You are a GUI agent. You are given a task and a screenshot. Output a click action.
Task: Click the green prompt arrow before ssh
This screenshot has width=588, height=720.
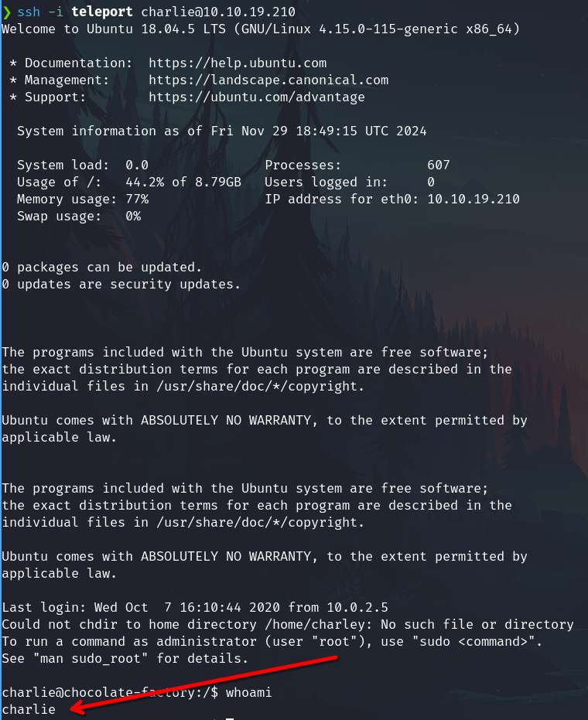click(x=6, y=12)
